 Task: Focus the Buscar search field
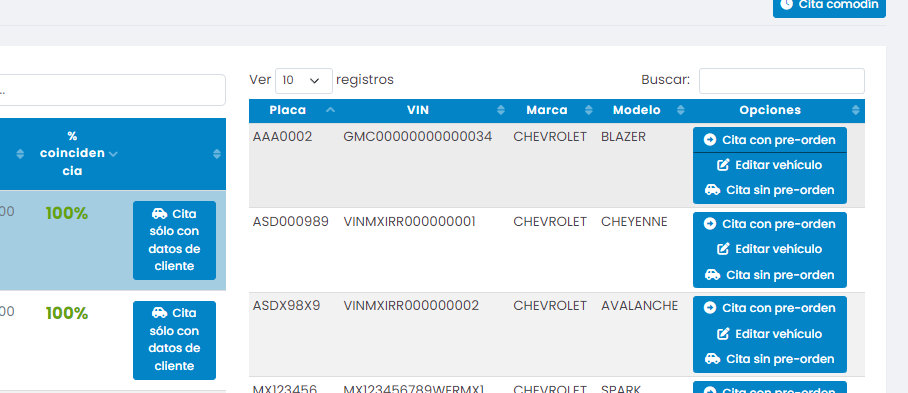781,81
